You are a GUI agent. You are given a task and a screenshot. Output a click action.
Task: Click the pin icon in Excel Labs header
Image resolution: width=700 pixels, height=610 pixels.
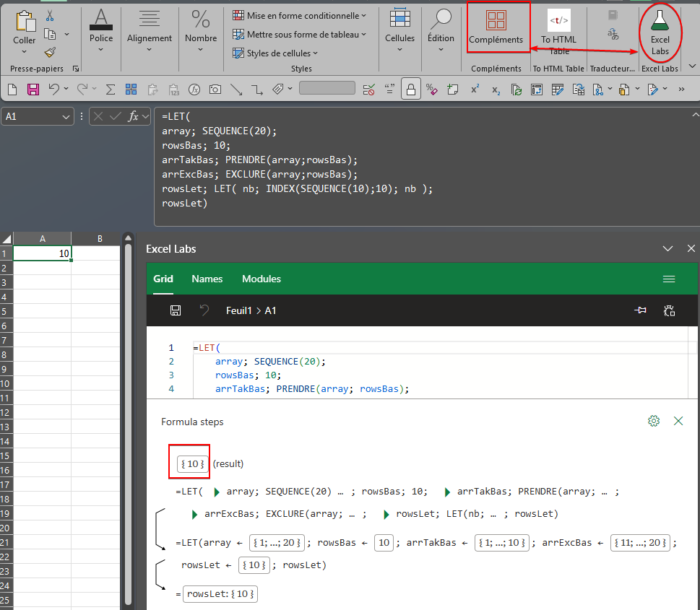(640, 310)
